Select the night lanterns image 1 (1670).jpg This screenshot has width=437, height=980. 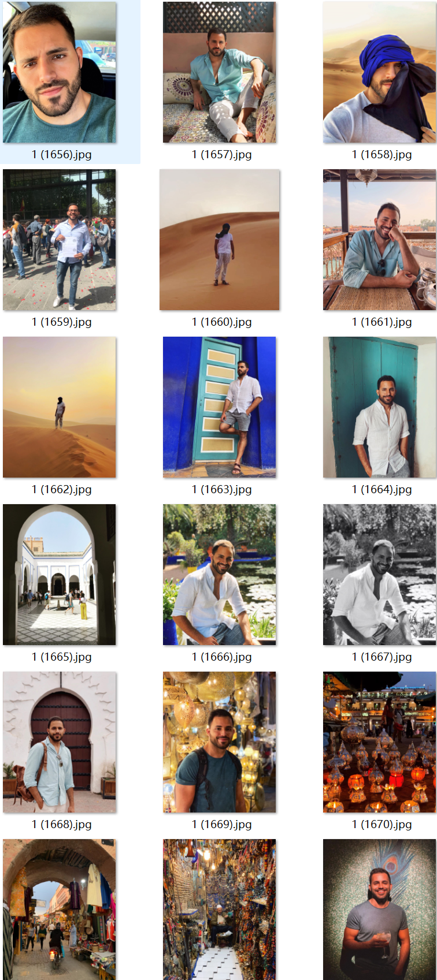380,742
